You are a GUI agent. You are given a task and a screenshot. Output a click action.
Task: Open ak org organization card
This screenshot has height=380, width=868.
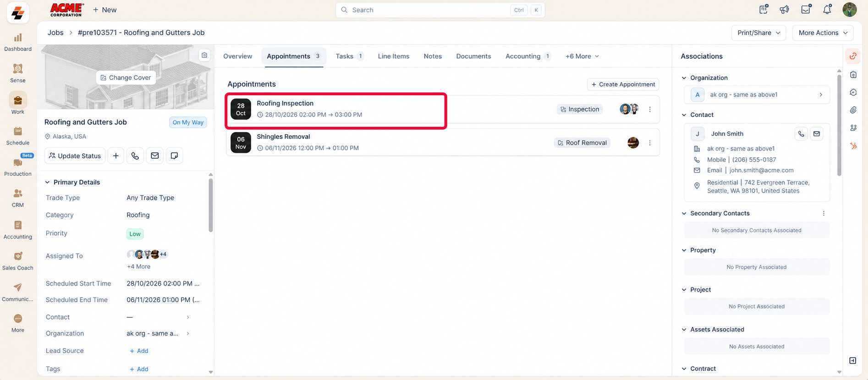[757, 95]
